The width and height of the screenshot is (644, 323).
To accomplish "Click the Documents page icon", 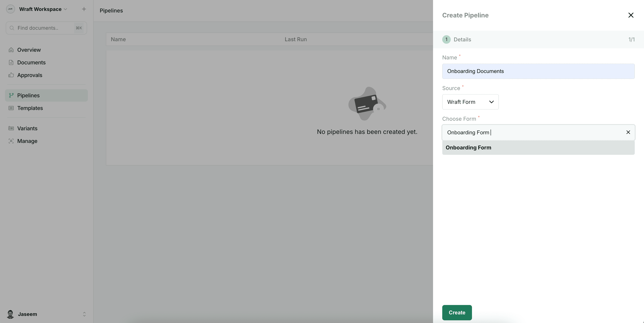I will (11, 62).
